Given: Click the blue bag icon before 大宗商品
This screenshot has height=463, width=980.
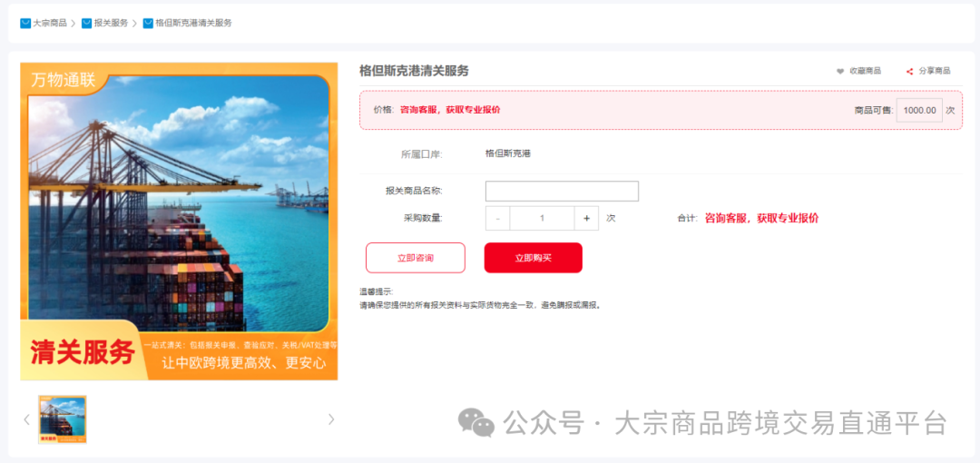Looking at the screenshot, I should [25, 23].
